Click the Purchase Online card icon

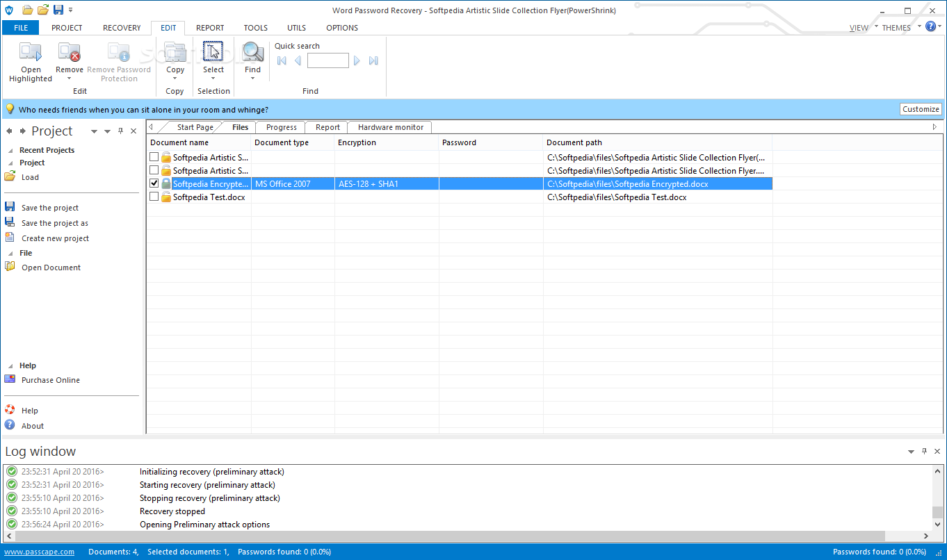[10, 379]
